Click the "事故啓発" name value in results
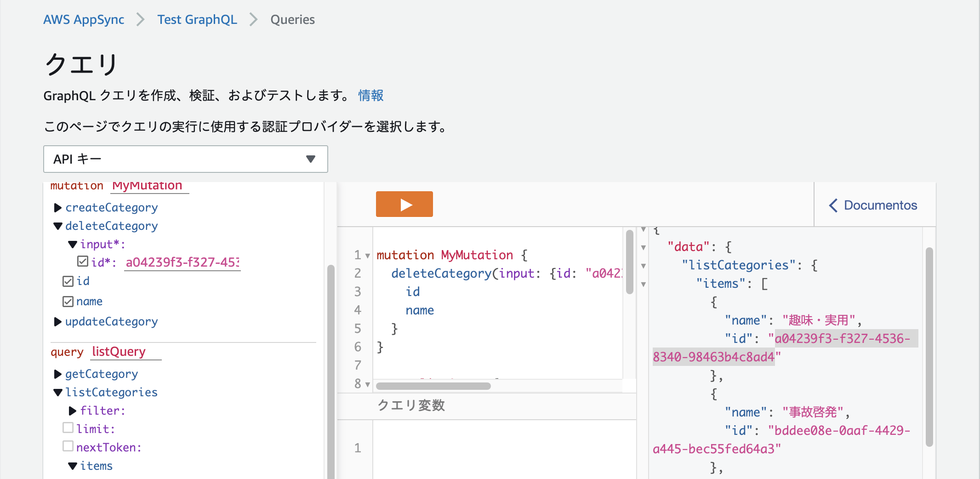 point(813,412)
